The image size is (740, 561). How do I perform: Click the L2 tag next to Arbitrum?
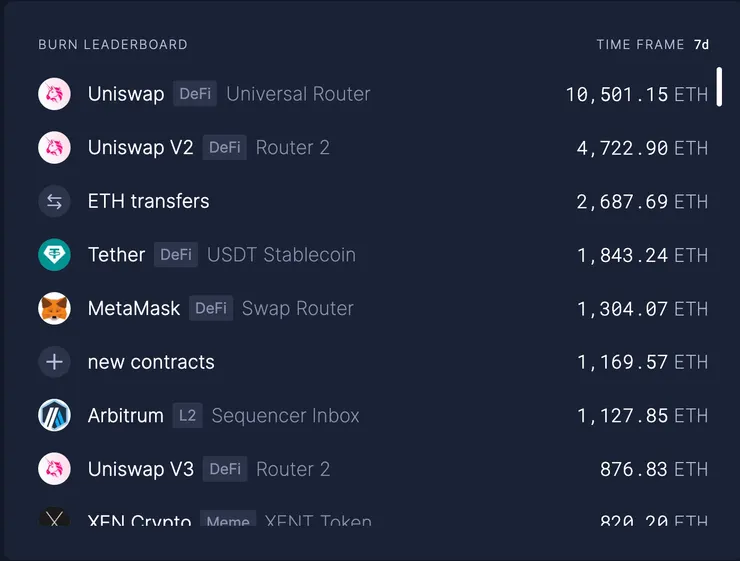[x=187, y=415]
